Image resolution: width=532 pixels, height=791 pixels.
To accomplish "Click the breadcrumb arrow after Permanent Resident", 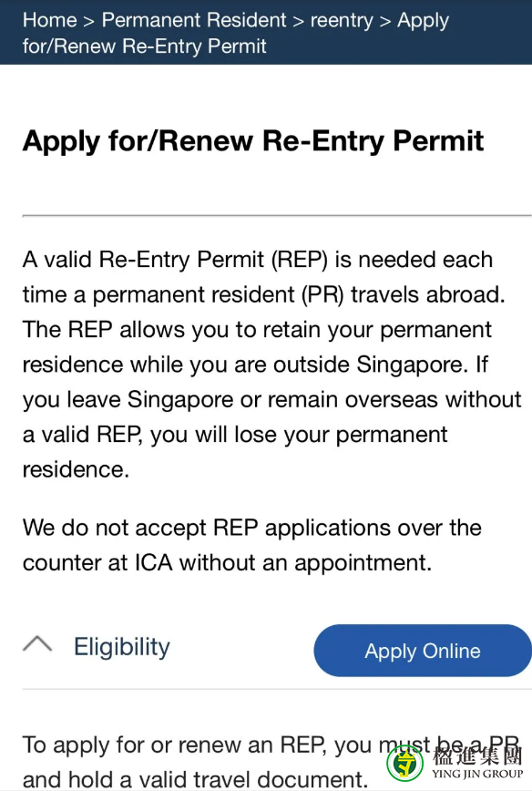I will click(x=299, y=22).
